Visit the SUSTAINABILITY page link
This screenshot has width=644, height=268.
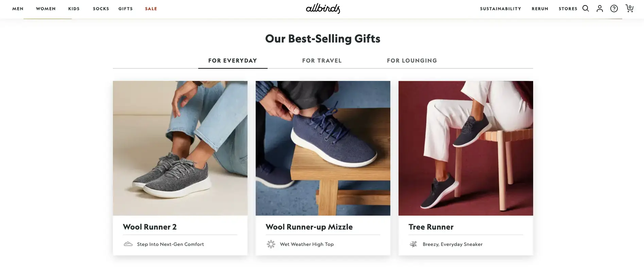click(x=500, y=9)
